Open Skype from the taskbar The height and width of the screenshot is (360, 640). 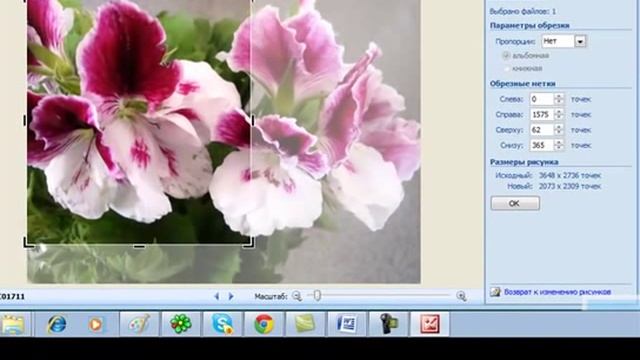pos(222,324)
